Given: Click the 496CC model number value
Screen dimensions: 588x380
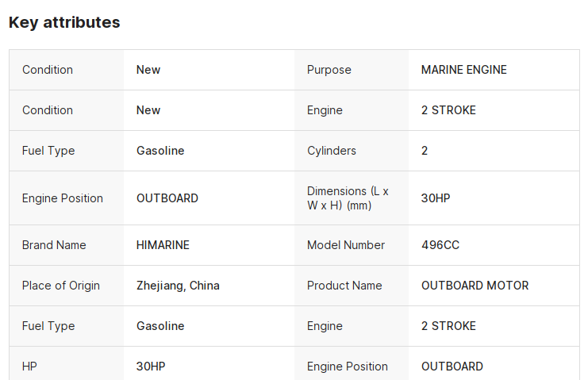Looking at the screenshot, I should [x=440, y=245].
